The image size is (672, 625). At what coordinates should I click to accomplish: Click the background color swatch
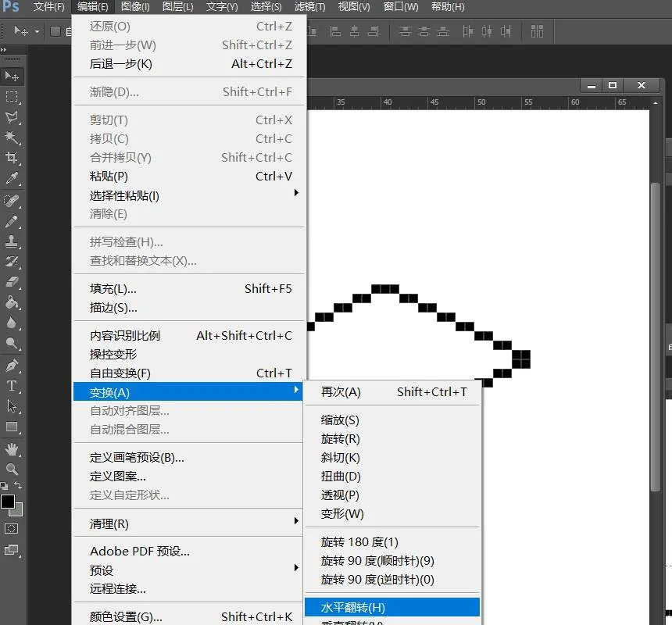17,510
